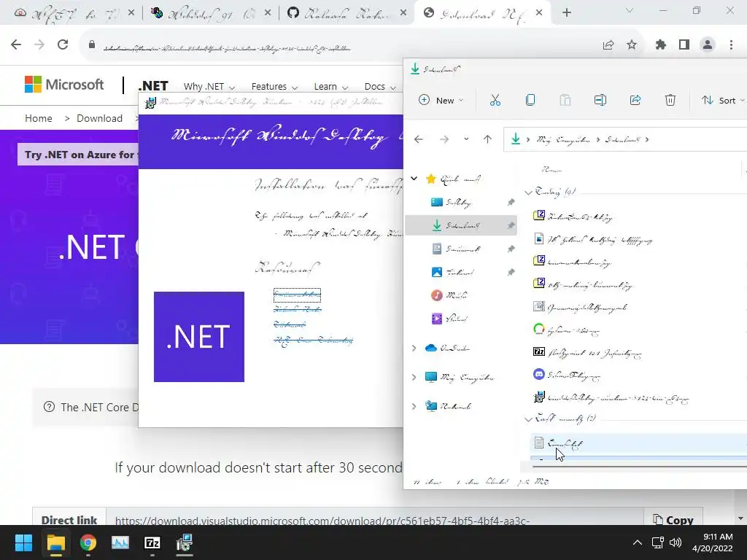Expand the Features menu

[274, 87]
